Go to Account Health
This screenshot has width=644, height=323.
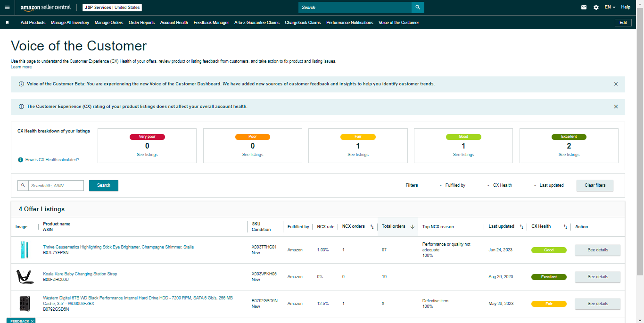(174, 22)
